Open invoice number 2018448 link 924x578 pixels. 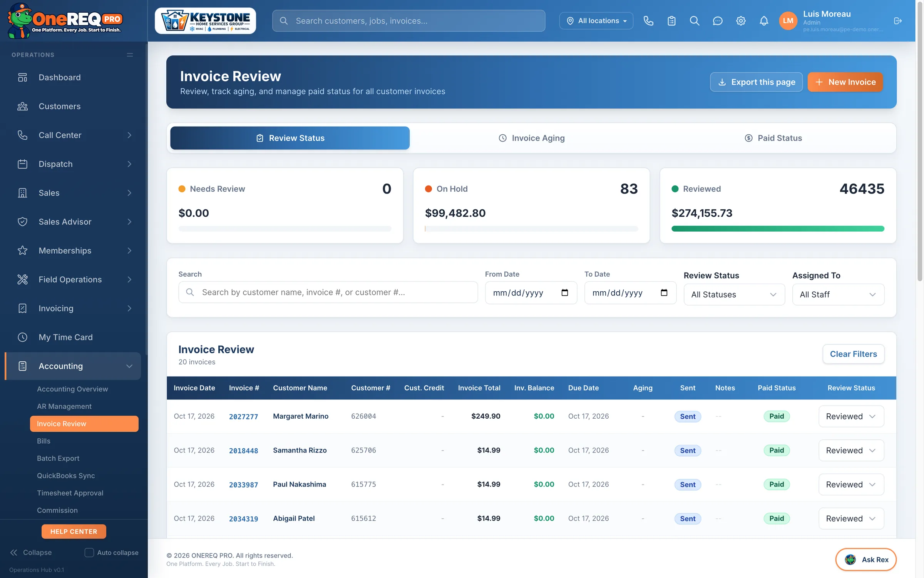pyautogui.click(x=243, y=451)
